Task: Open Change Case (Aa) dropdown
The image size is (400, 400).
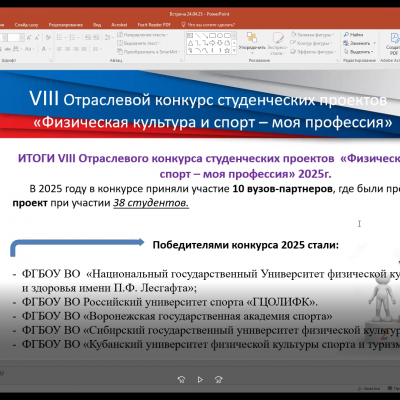Action: tap(29, 49)
